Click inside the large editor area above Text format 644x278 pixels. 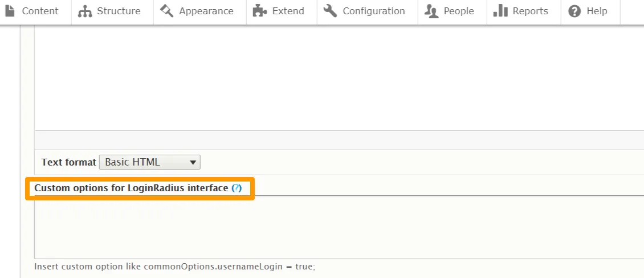pos(336,80)
